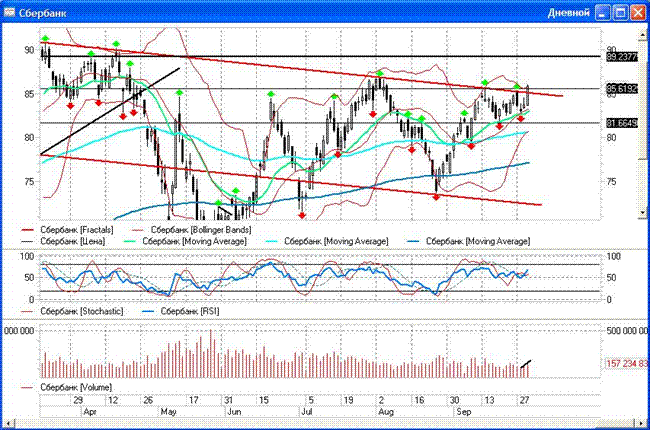The image size is (650, 430).
Task: Select the Сбербанк [Fractals] legend entry
Action: pos(67,230)
